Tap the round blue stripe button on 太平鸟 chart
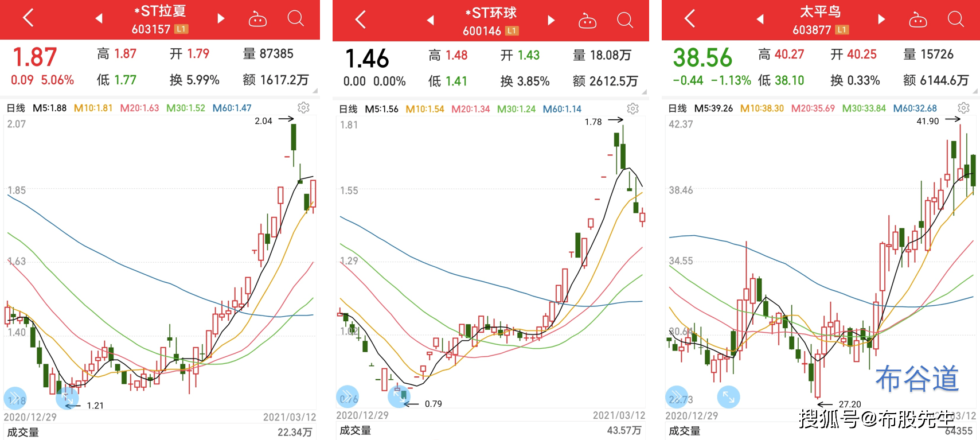The width and height of the screenshot is (980, 440). (x=677, y=397)
